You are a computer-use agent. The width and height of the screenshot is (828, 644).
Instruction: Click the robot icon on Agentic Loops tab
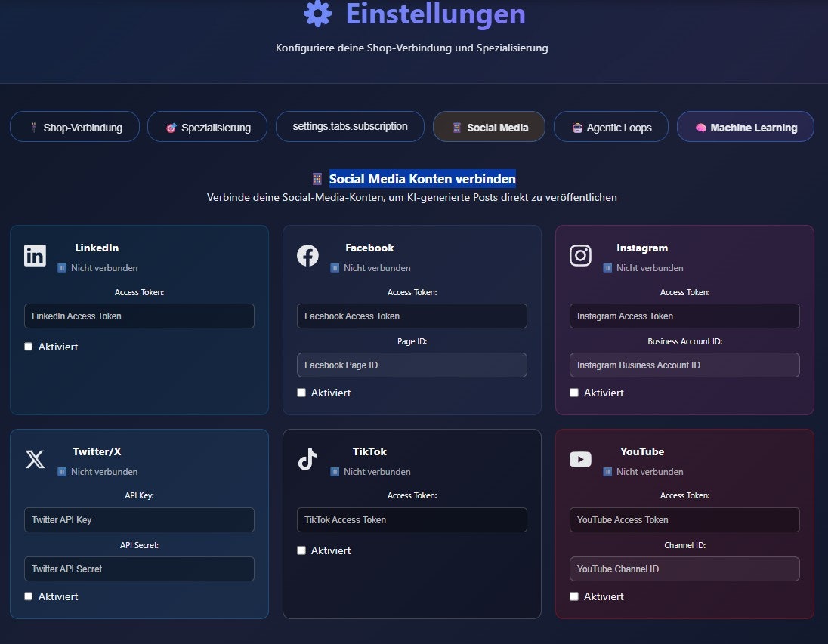click(577, 128)
